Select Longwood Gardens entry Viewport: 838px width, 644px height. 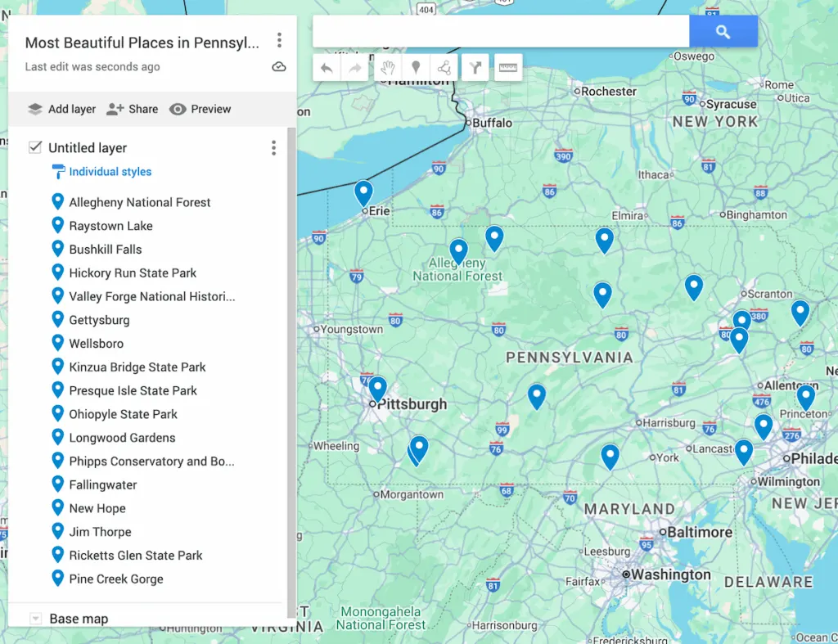pos(122,438)
